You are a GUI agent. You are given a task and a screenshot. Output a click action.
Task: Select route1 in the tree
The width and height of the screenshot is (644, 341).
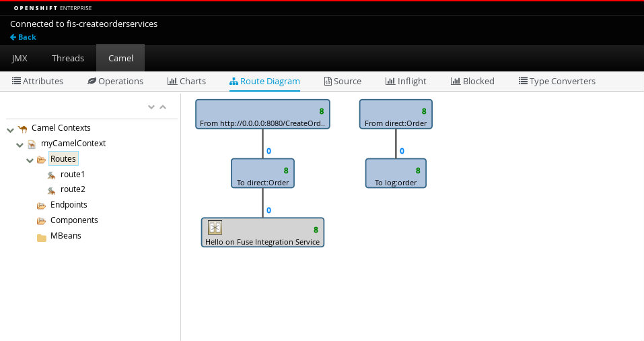72,175
